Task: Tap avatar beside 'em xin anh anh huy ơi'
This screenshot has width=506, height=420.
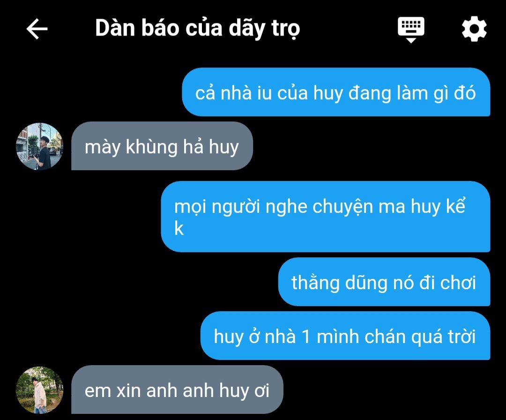Action: [x=40, y=390]
